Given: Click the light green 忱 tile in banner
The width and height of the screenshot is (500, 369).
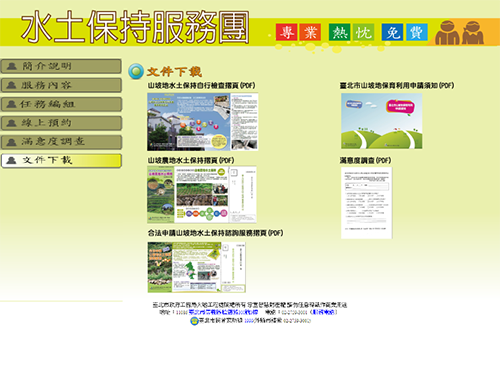Looking at the screenshot, I should point(363,32).
